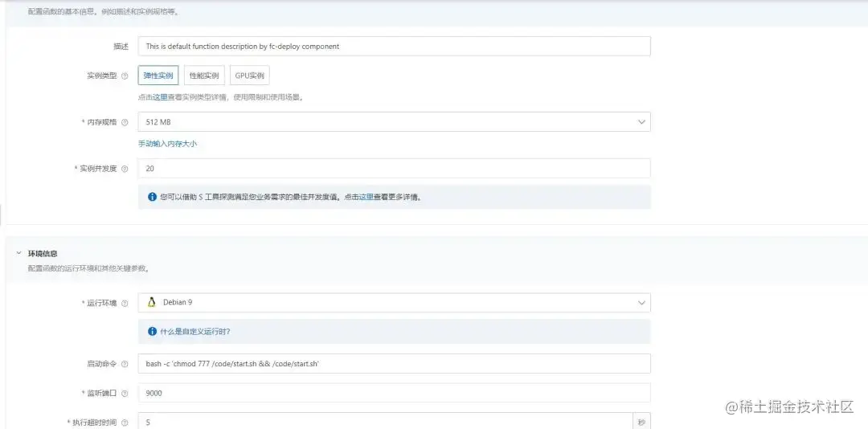This screenshot has width=868, height=429.
Task: Click the help icon next to 实例并发度
Action: point(125,169)
